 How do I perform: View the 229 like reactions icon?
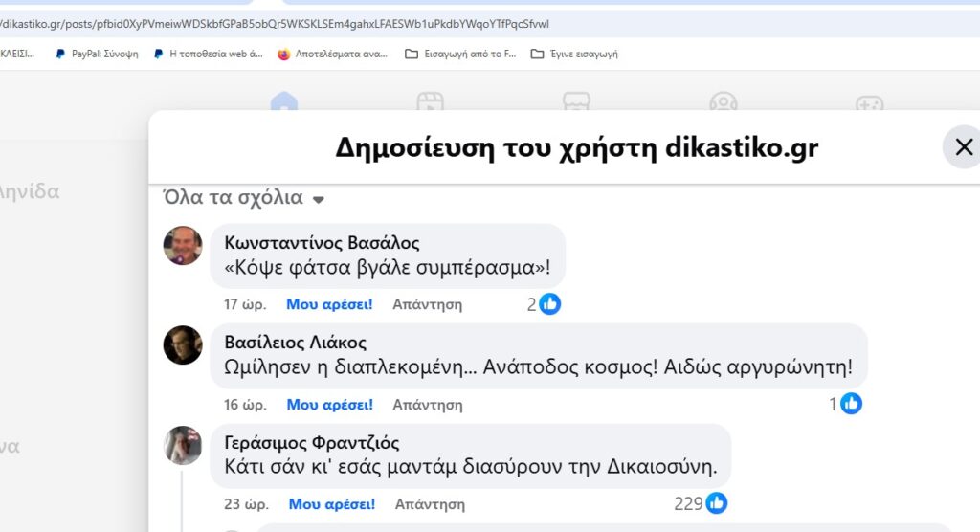point(716,503)
